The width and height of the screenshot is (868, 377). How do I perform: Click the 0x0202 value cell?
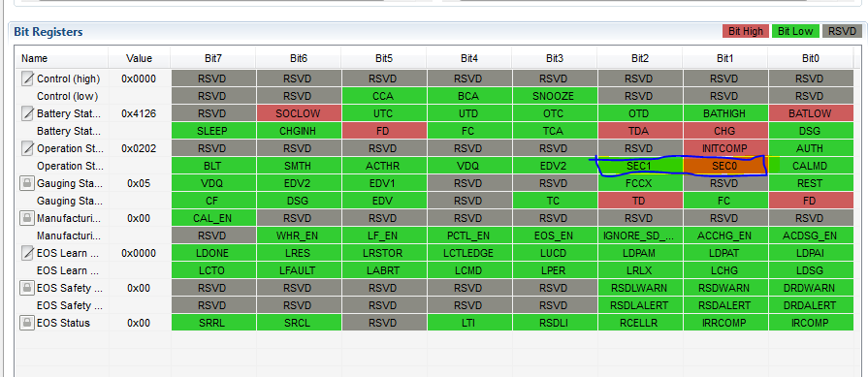point(139,148)
